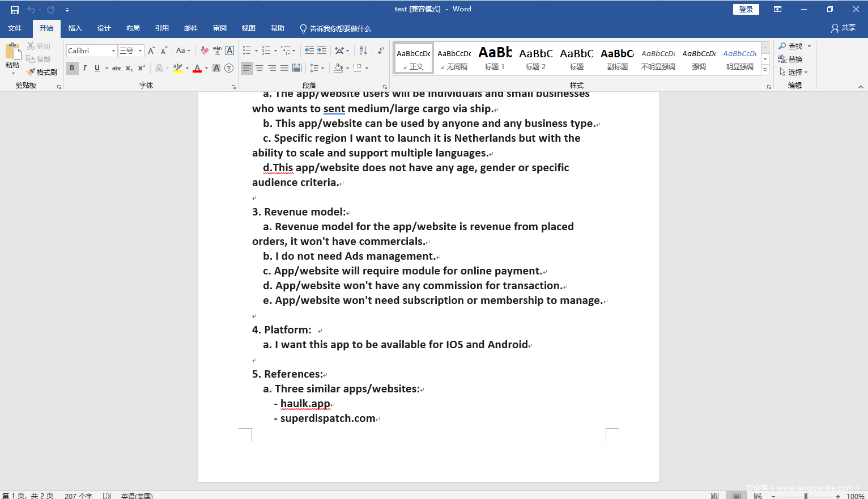Open the Calibri font name dropdown

tap(113, 51)
